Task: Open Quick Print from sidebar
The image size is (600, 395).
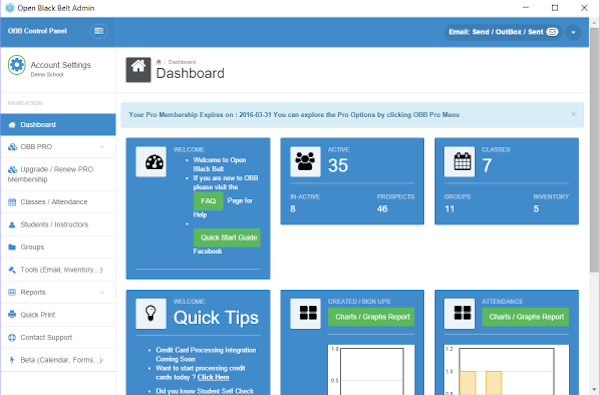Action: tap(58, 315)
